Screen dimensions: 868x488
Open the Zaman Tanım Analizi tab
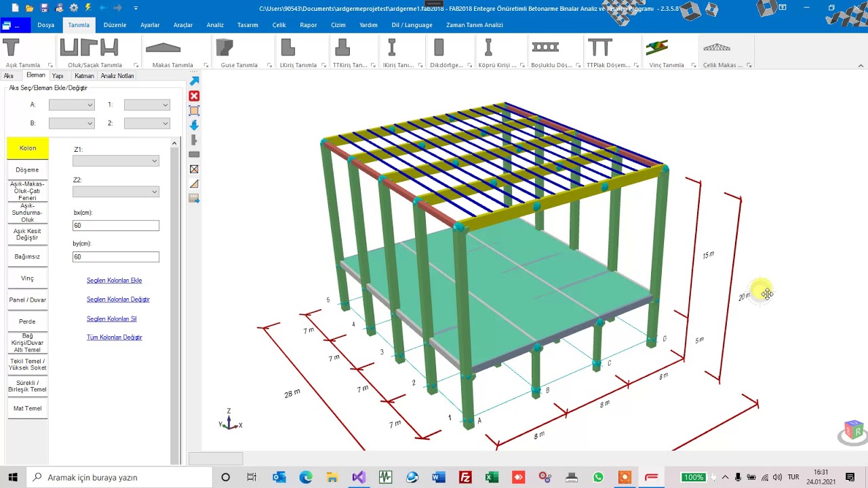(x=475, y=25)
